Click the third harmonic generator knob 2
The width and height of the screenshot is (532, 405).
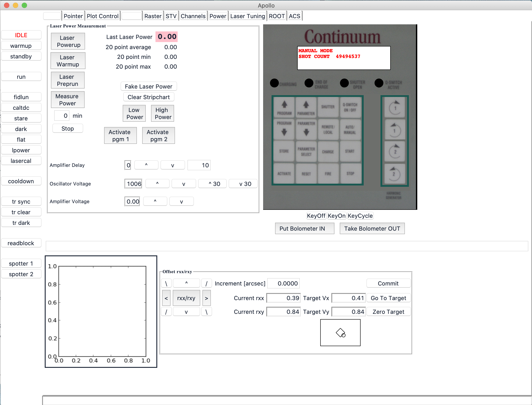pos(395,152)
